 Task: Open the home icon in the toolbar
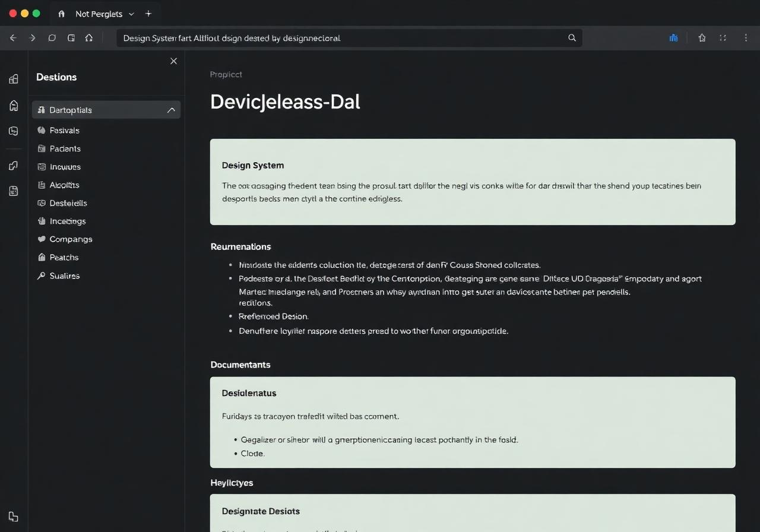89,38
